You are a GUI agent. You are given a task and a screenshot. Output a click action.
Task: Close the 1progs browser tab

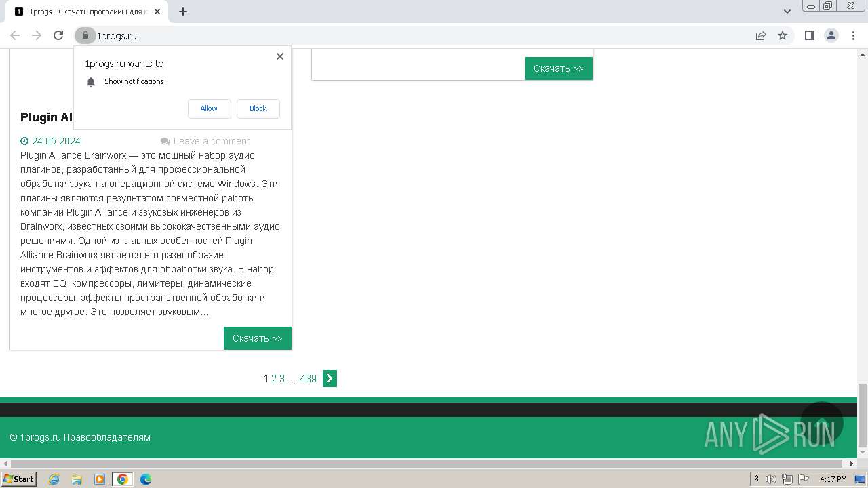click(157, 12)
